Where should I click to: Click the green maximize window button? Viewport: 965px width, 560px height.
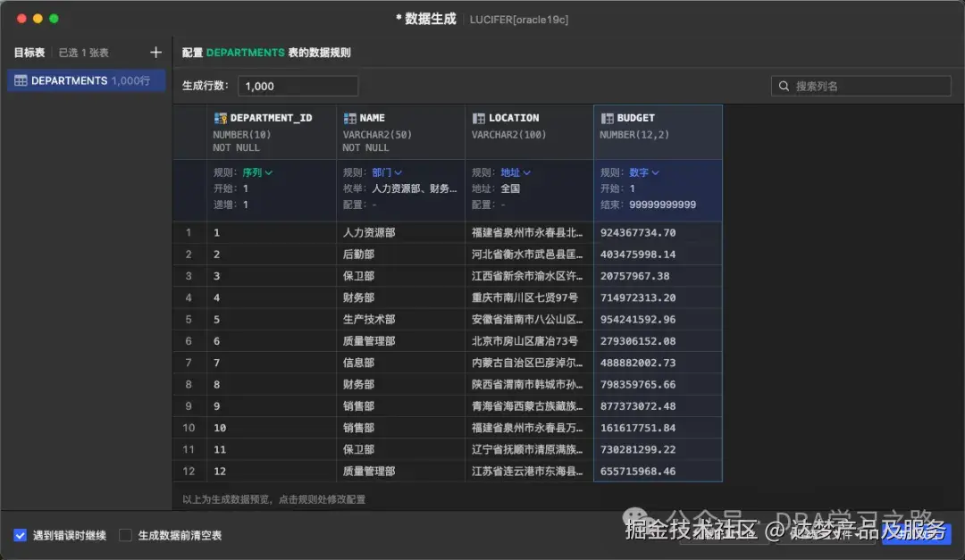click(x=54, y=19)
